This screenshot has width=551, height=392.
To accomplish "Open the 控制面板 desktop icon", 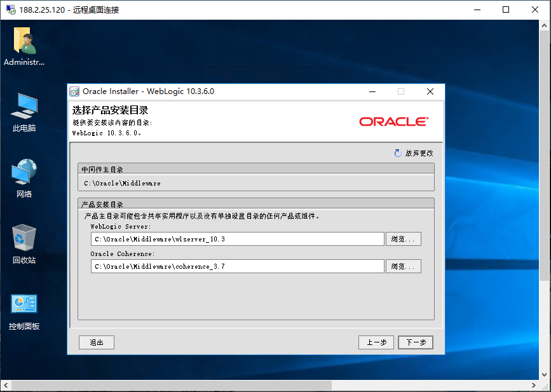I will point(24,312).
